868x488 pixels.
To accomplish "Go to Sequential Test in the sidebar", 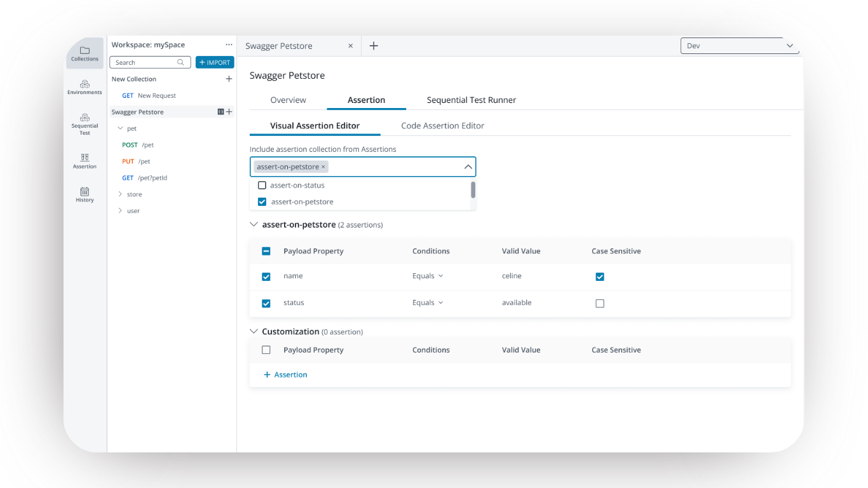I will tap(85, 124).
